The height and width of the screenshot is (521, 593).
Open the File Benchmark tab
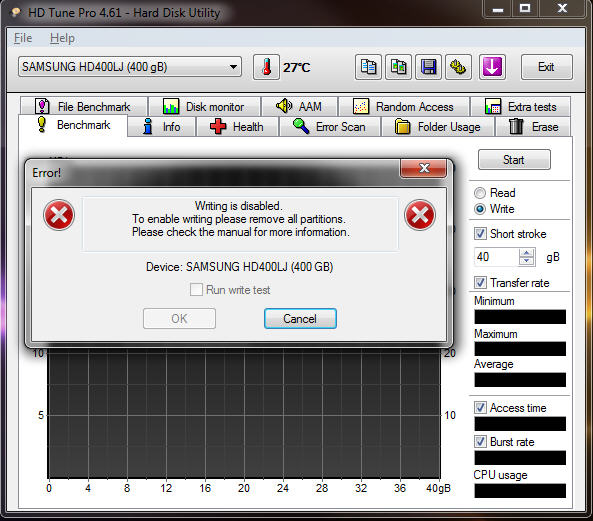(84, 107)
